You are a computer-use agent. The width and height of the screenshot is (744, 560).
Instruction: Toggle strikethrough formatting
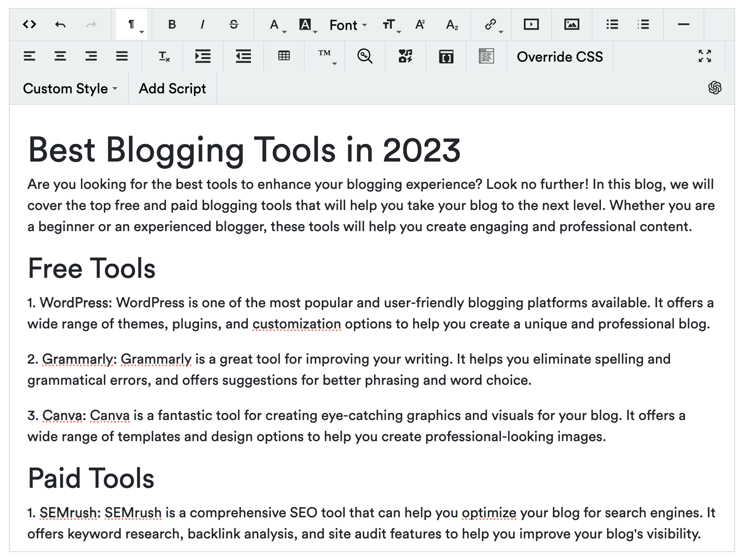click(234, 25)
